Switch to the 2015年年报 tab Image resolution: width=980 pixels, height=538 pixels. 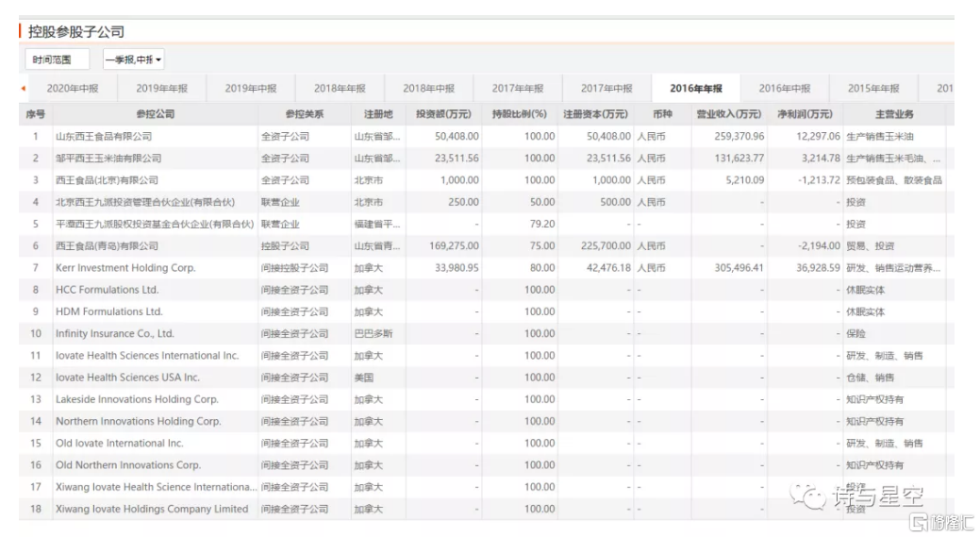[x=873, y=88]
